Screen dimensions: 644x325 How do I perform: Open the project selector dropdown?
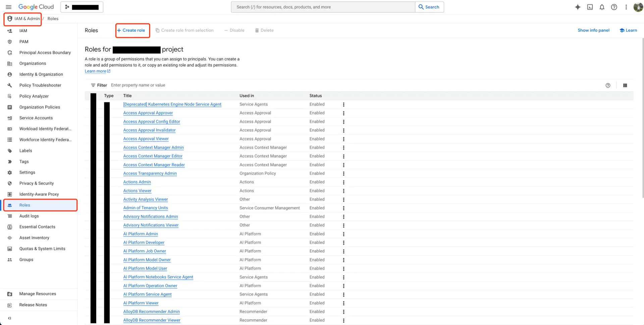82,7
